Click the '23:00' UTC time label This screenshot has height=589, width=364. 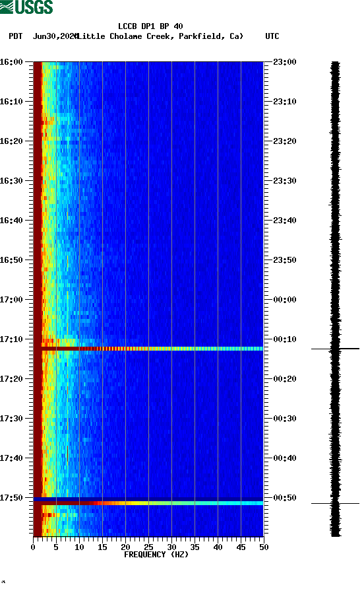[285, 61]
